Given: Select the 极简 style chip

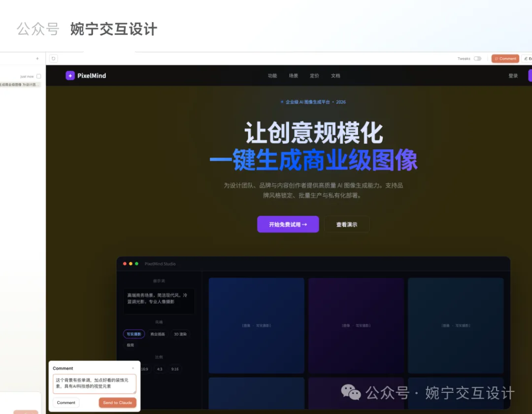Looking at the screenshot, I should (x=130, y=345).
